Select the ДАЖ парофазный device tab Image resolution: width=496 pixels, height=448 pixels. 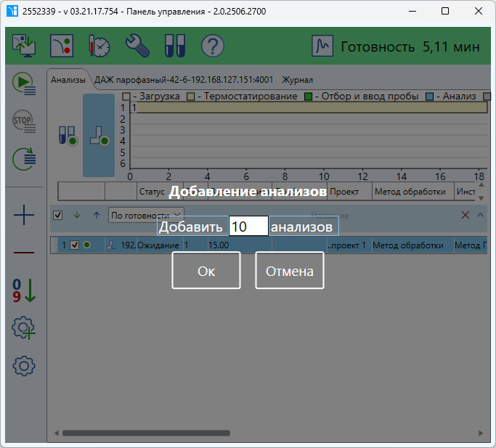[184, 80]
